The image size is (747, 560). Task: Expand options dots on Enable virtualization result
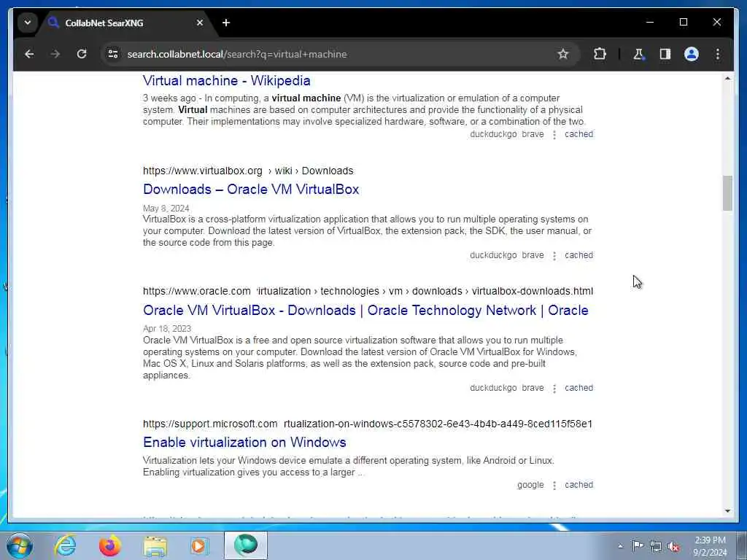pyautogui.click(x=554, y=485)
